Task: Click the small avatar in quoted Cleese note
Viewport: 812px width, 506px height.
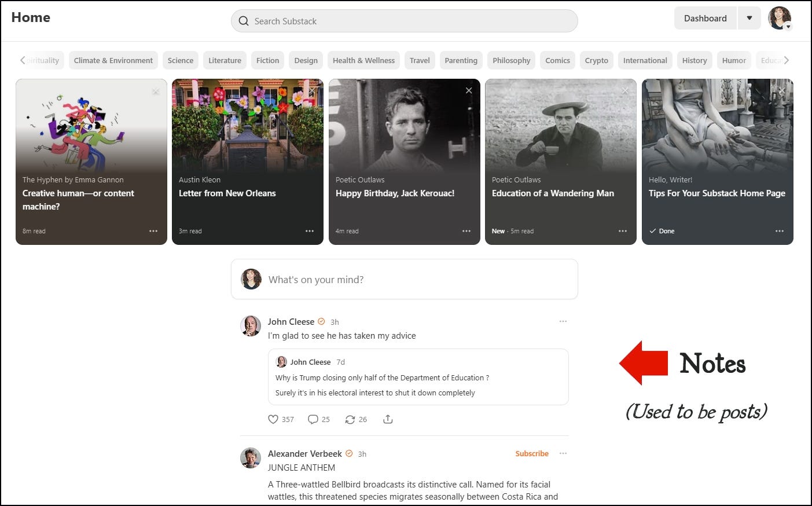Action: point(281,362)
